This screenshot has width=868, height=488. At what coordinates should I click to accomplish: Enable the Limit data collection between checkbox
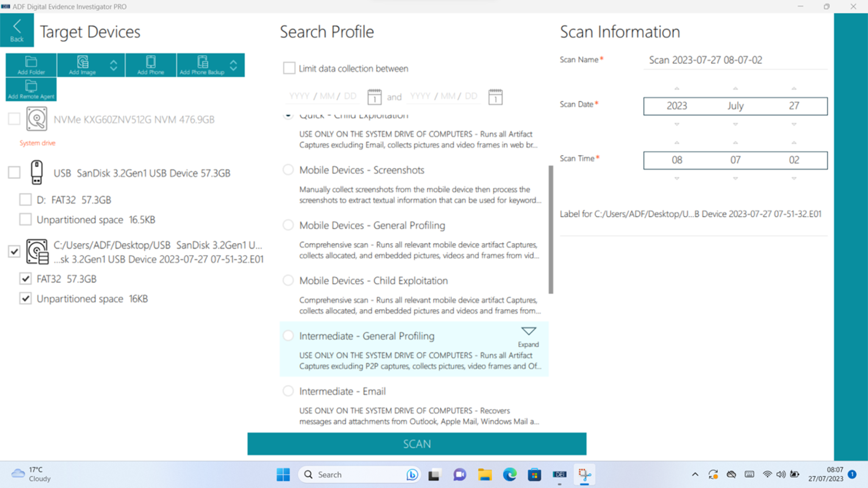289,68
